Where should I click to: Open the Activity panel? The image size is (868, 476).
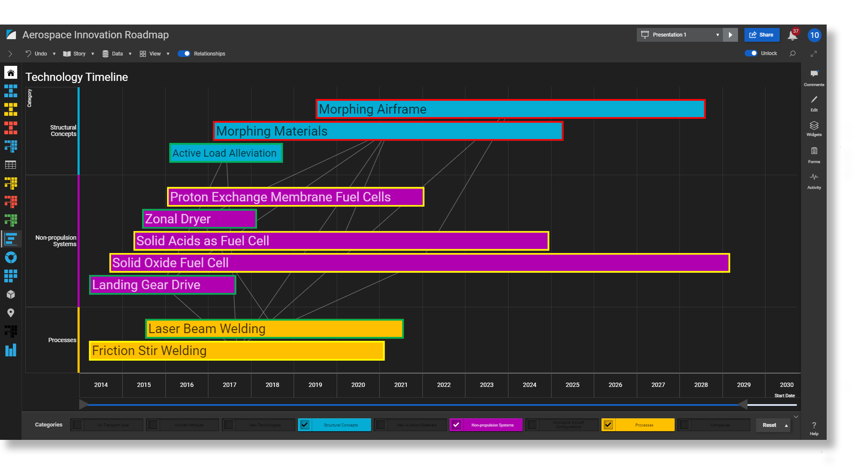tap(814, 180)
